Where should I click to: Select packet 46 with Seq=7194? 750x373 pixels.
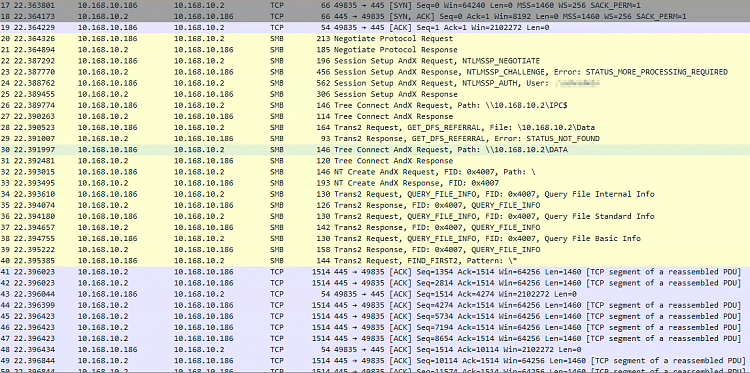pyautogui.click(x=375, y=327)
